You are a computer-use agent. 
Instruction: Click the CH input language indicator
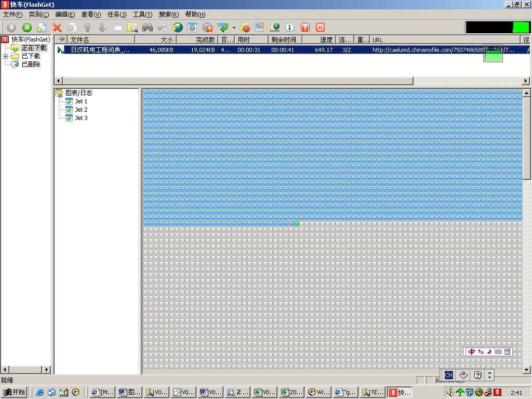click(x=448, y=375)
